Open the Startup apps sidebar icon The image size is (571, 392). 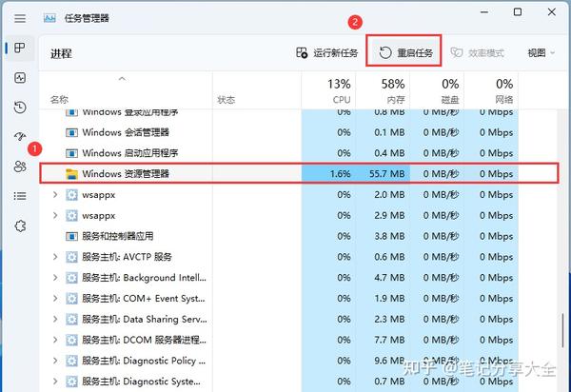pyautogui.click(x=20, y=136)
